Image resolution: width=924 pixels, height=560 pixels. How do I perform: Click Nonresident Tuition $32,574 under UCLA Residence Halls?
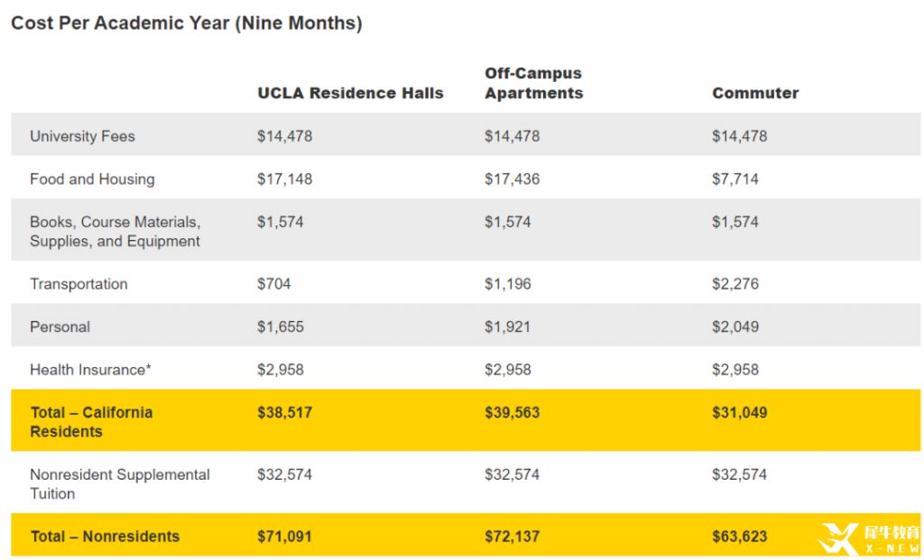coord(284,474)
